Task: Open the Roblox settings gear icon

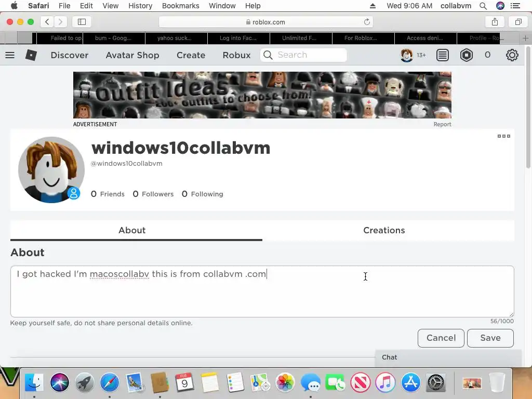Action: click(x=512, y=55)
